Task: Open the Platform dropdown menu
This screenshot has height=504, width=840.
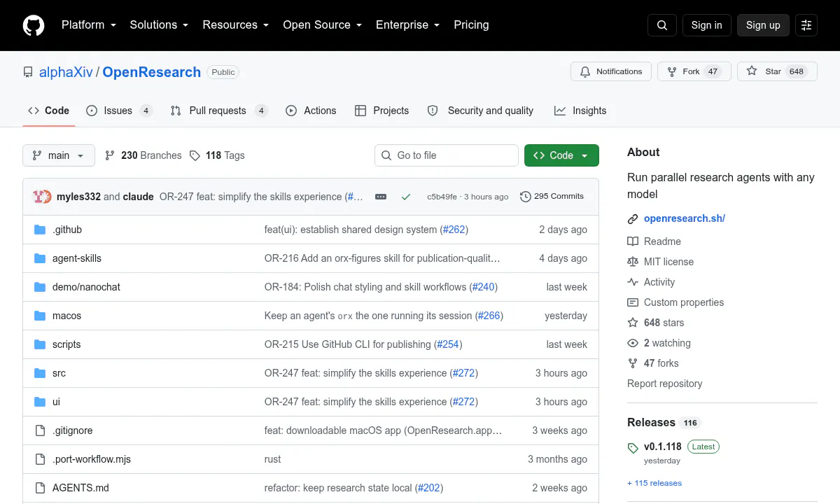Action: [x=88, y=24]
